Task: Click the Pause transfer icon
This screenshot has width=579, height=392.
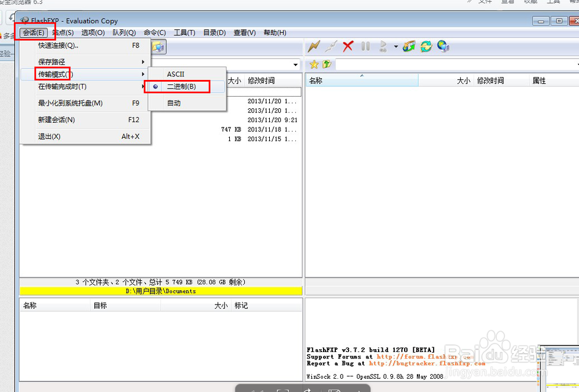Action: (x=365, y=46)
